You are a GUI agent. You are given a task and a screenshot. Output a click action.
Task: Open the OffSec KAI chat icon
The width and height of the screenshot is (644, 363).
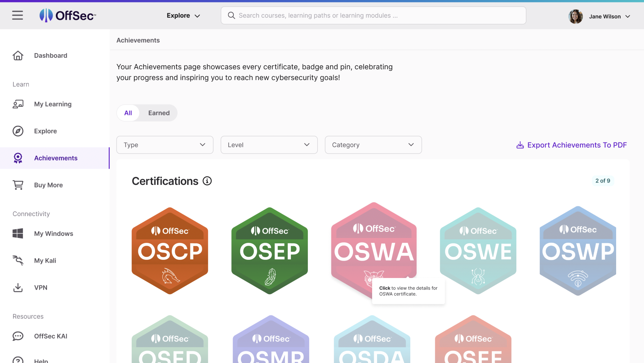(18, 336)
